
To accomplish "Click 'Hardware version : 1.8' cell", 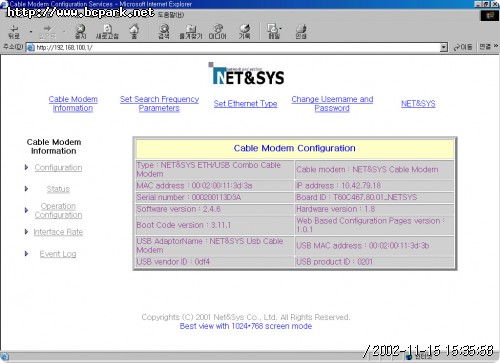I will [375, 209].
